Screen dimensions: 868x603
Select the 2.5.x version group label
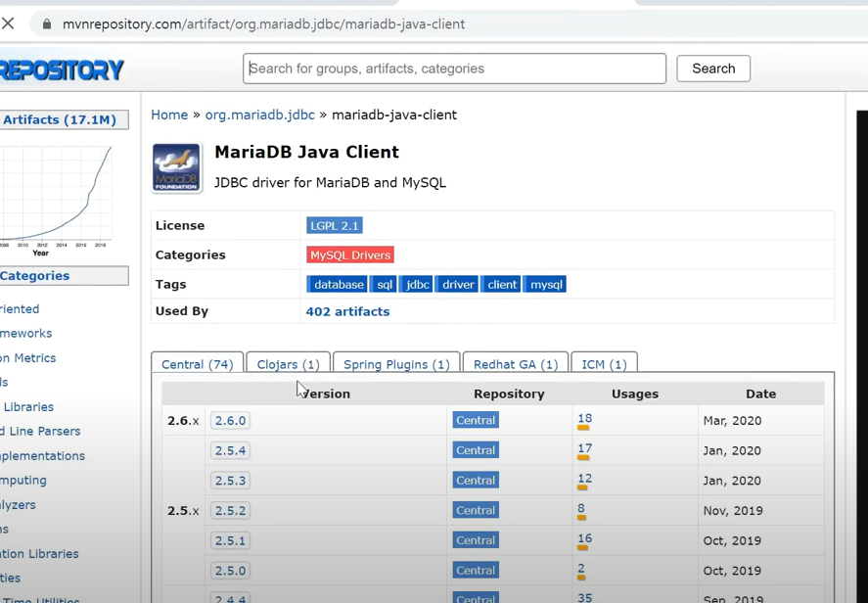tap(183, 511)
